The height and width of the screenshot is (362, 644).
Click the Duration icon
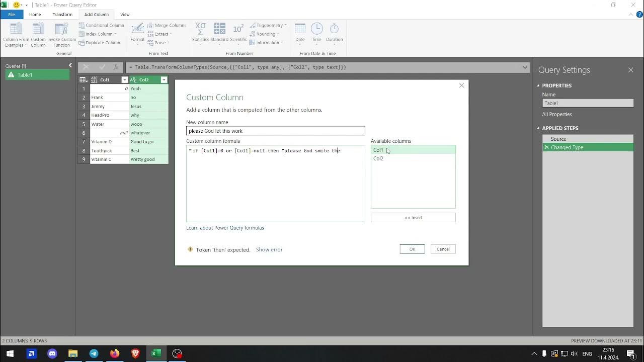(334, 29)
